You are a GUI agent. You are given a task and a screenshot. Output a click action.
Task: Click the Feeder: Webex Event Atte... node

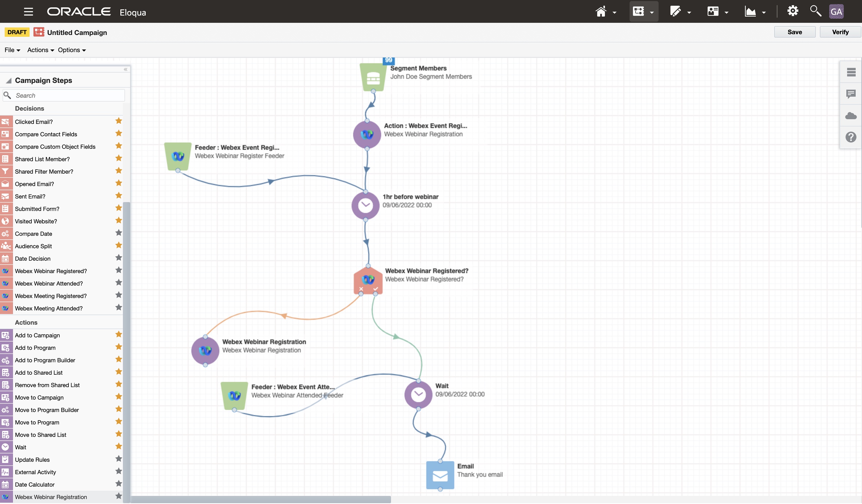[234, 395]
